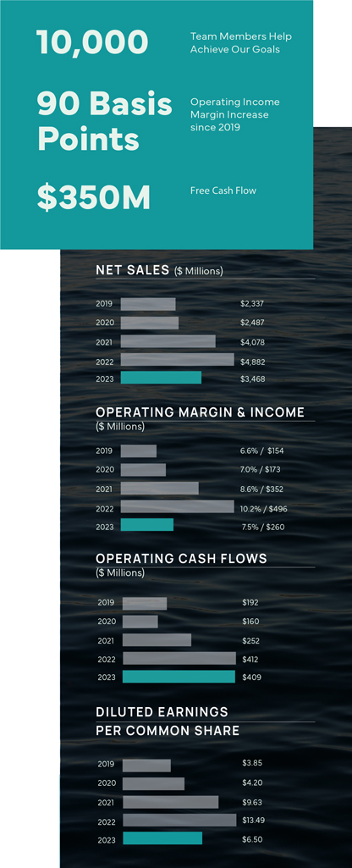
Task: Click the $350M free cash flow figure
Action: [x=94, y=198]
